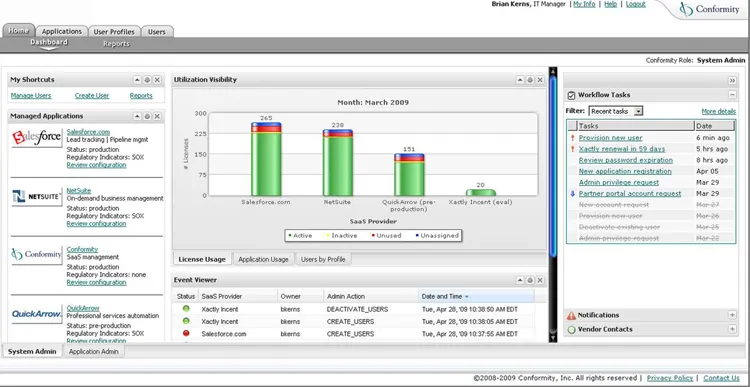Open the My Info link

(x=584, y=4)
